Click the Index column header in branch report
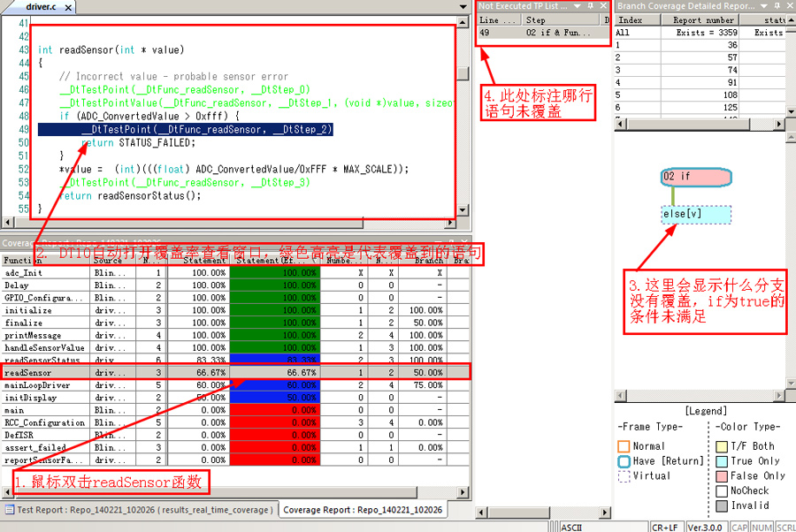796x532 pixels. [x=638, y=20]
